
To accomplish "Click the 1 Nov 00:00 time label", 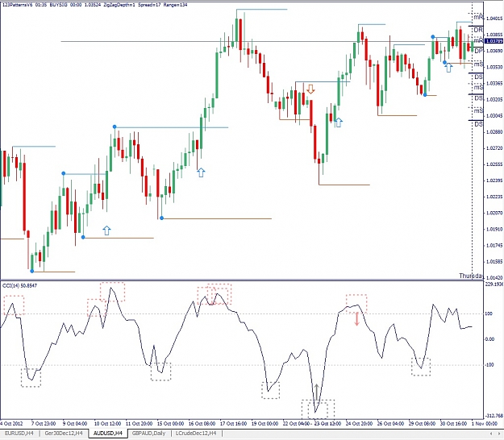I will (x=483, y=424).
